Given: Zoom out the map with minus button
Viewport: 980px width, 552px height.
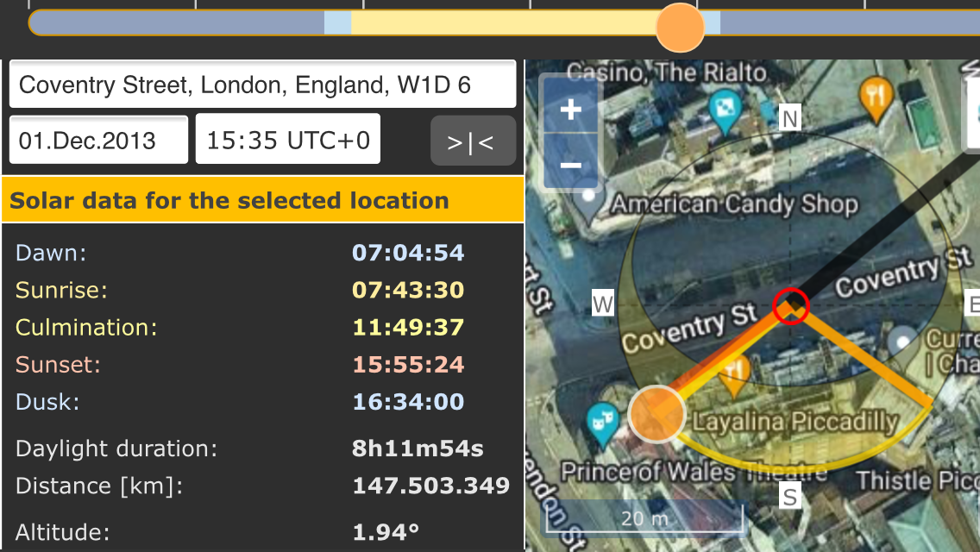Looking at the screenshot, I should [570, 164].
